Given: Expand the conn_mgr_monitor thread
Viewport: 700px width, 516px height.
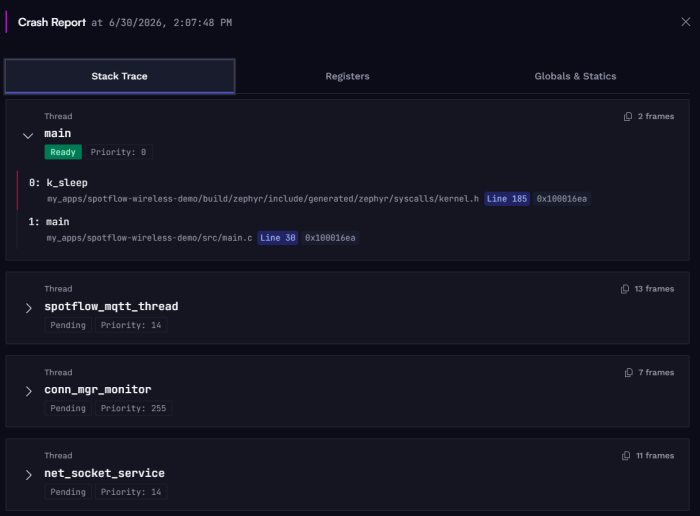Looking at the screenshot, I should [29, 391].
